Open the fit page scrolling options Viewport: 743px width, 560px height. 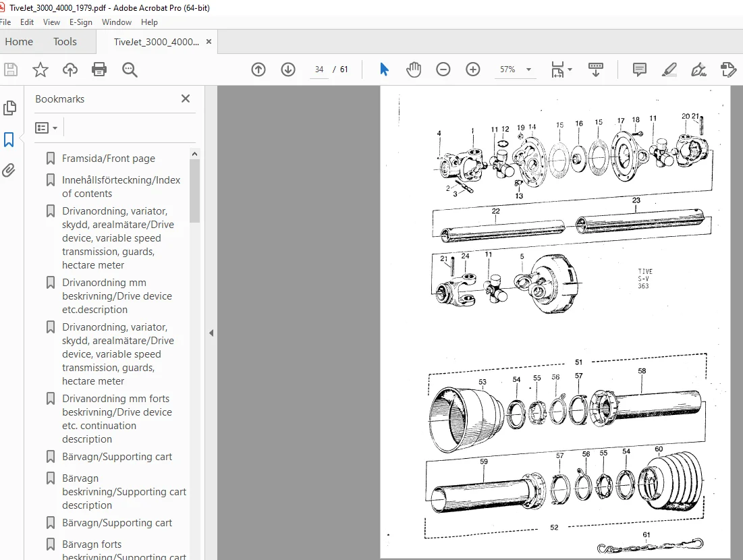[x=561, y=69]
